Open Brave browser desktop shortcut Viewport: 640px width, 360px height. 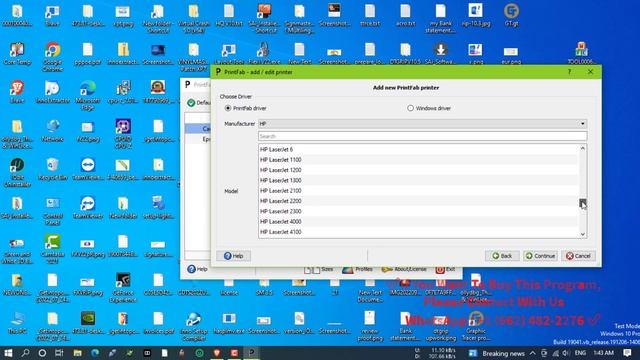(17, 92)
